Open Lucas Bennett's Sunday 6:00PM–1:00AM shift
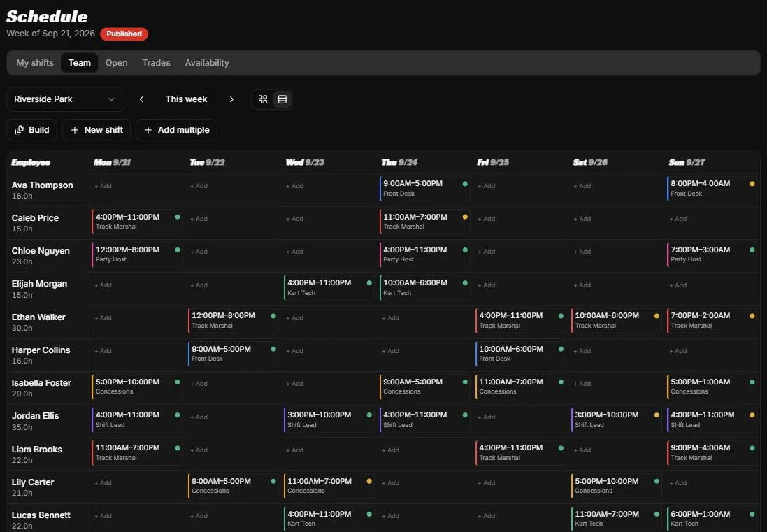The height and width of the screenshot is (532, 767). point(712,518)
